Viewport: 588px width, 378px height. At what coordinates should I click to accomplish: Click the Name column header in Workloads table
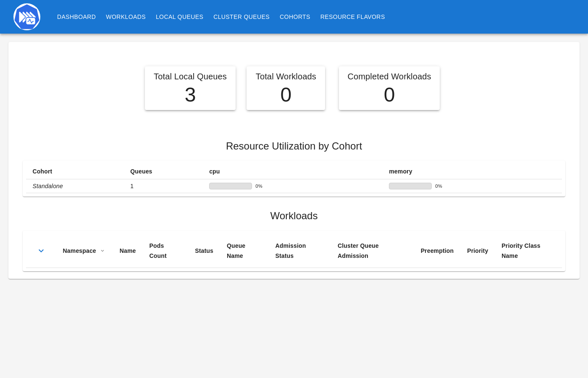[x=128, y=251]
